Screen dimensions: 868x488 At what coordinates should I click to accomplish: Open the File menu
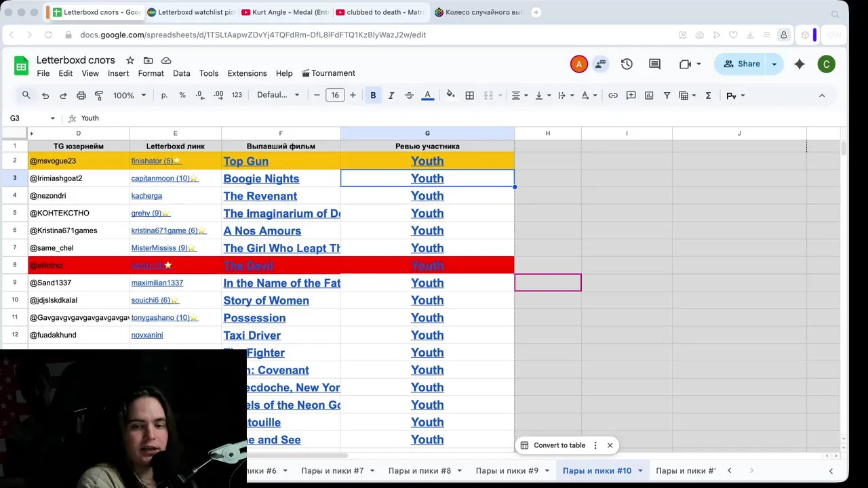pos(43,73)
